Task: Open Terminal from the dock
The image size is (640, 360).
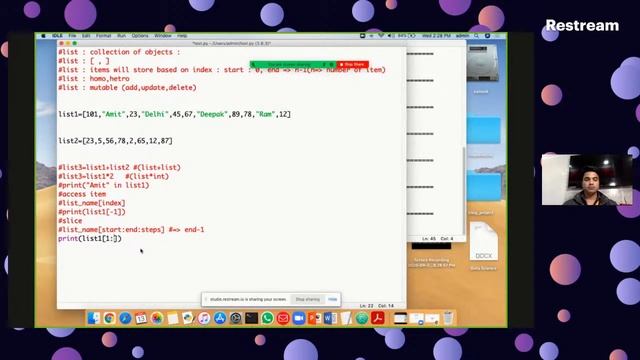Action: point(251,318)
